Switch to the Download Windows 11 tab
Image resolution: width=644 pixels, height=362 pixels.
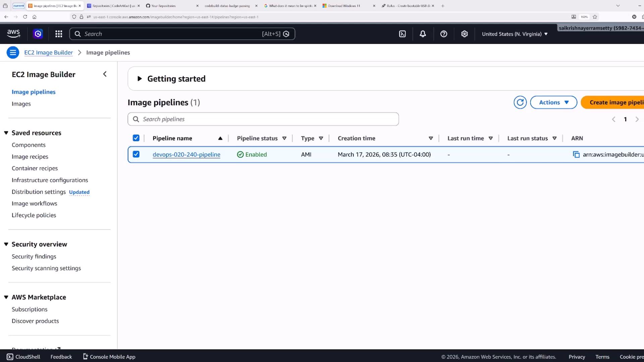[x=348, y=6]
